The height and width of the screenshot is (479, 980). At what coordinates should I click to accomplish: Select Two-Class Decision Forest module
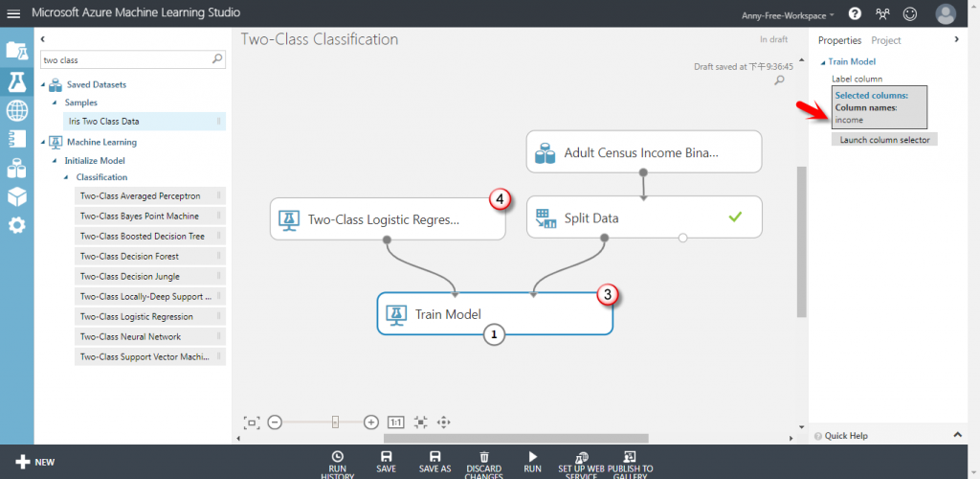(150, 257)
